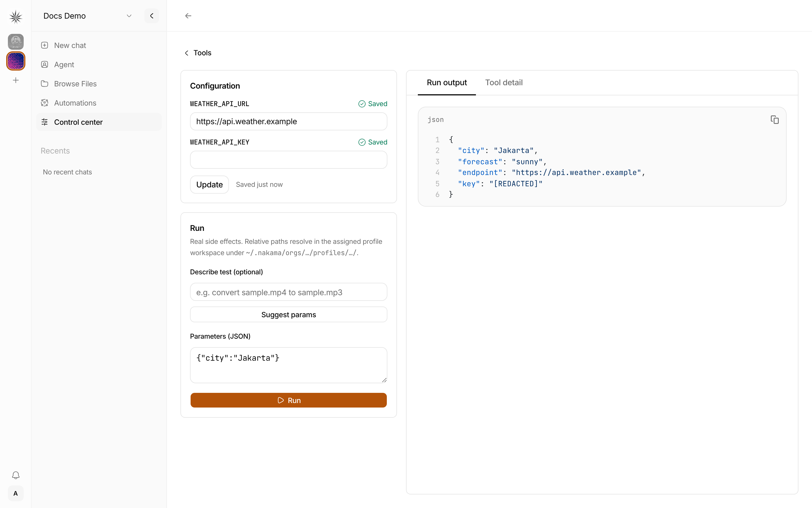
Task: Open the user account avatar A
Action: coord(16,493)
